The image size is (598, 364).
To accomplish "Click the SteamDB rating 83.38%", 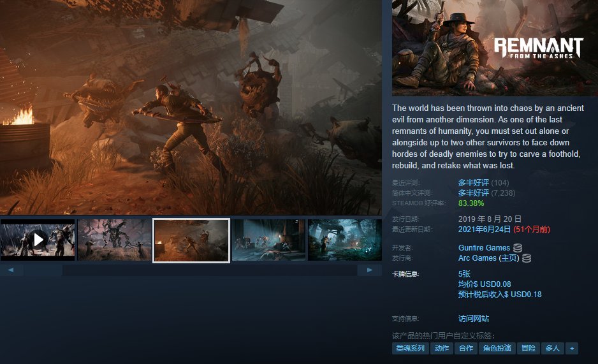I will pos(471,203).
